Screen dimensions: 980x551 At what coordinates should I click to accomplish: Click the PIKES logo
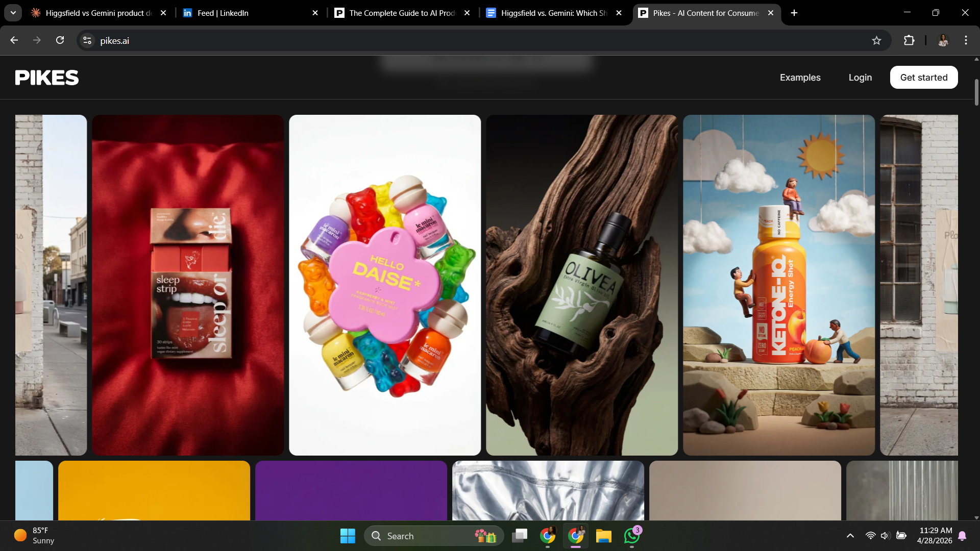click(47, 78)
